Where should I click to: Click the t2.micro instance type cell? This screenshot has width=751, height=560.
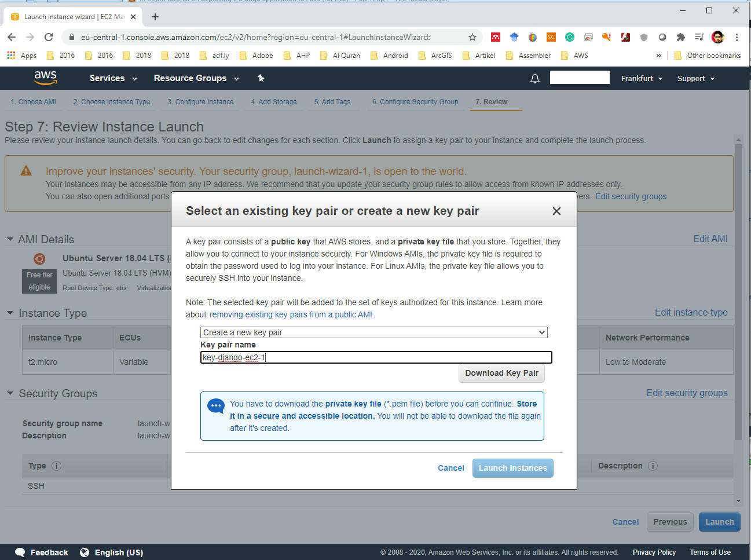pos(67,362)
